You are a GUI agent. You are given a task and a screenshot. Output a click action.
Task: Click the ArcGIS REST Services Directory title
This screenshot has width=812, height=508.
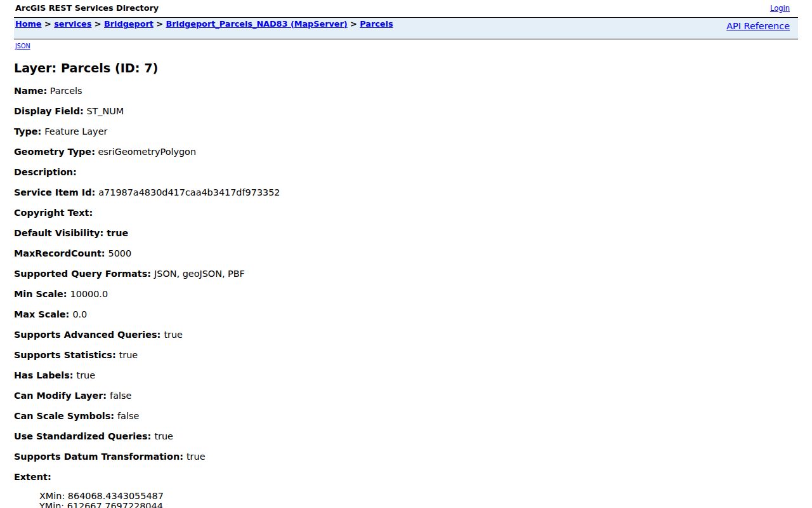pyautogui.click(x=87, y=8)
